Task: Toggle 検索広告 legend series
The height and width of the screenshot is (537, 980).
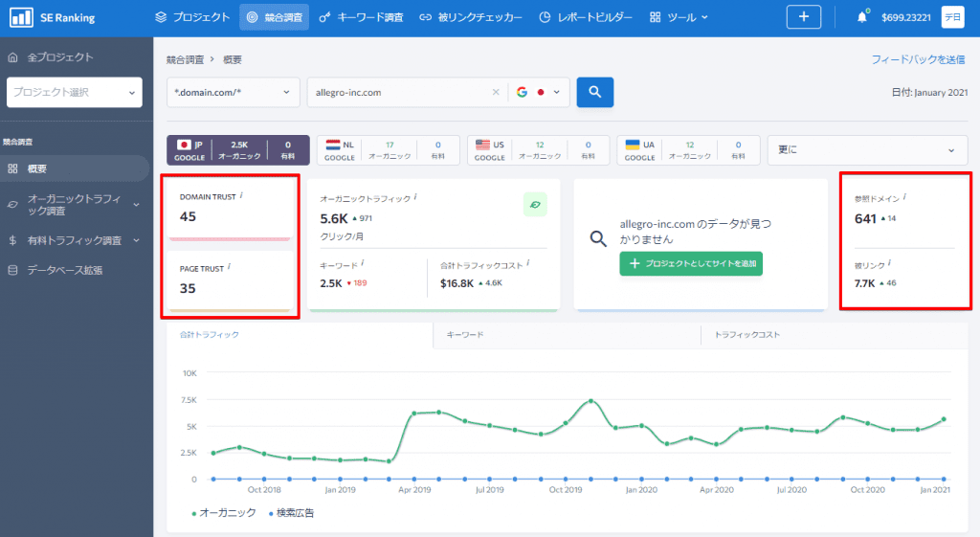Action: [291, 513]
